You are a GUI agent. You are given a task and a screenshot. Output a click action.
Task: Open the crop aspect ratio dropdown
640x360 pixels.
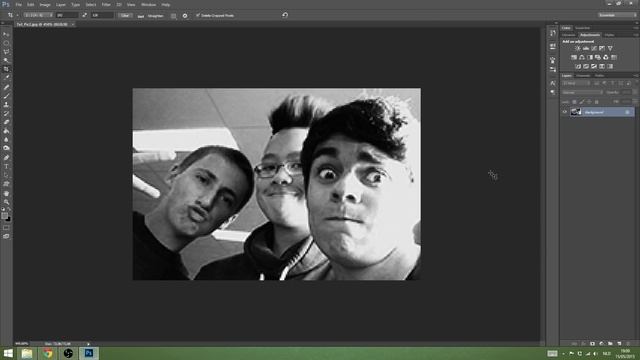38,15
